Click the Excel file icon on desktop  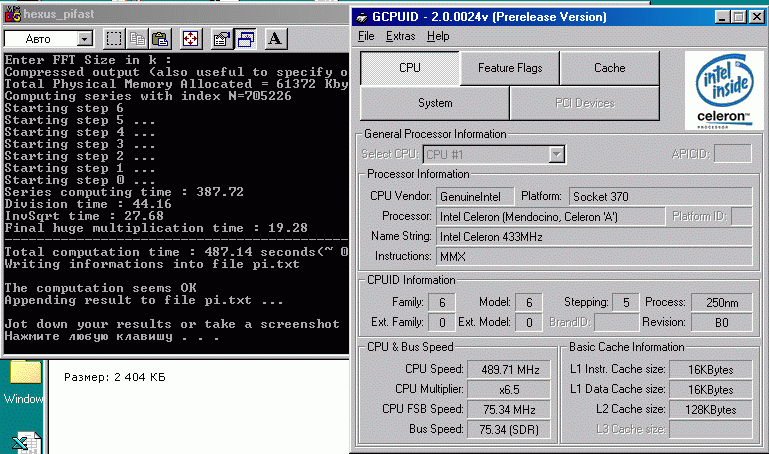tap(26, 442)
